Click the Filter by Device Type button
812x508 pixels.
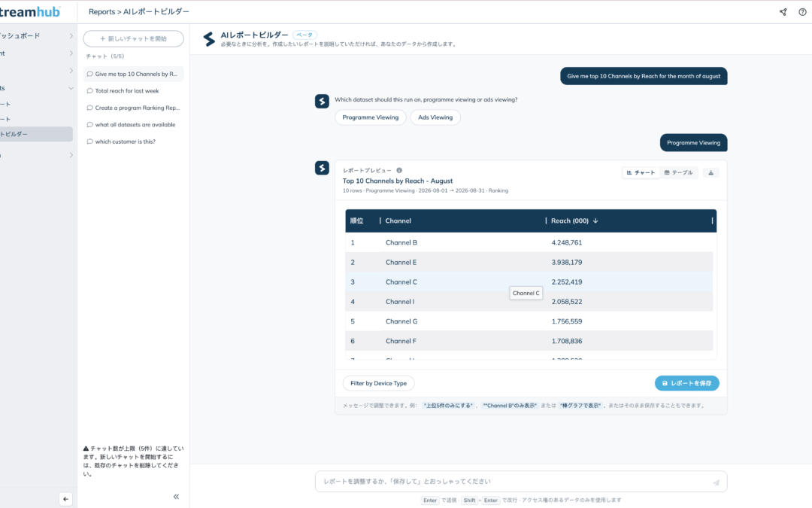(378, 384)
